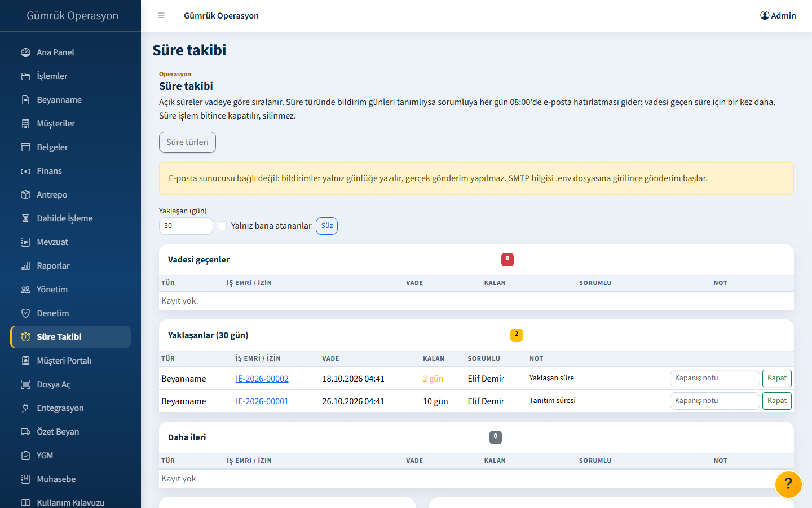This screenshot has width=812, height=508.
Task: Click Kapanış notu field for IE-2026-00001
Action: coord(714,401)
